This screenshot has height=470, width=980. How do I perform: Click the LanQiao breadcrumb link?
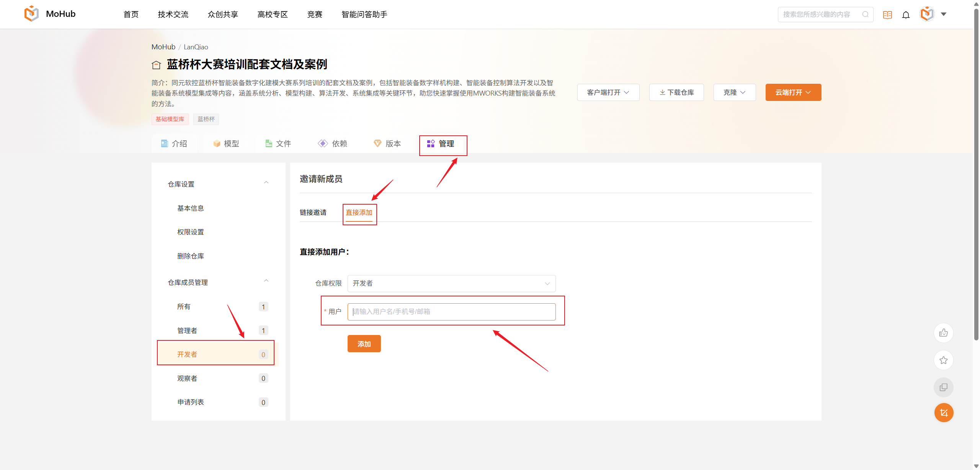(x=196, y=47)
